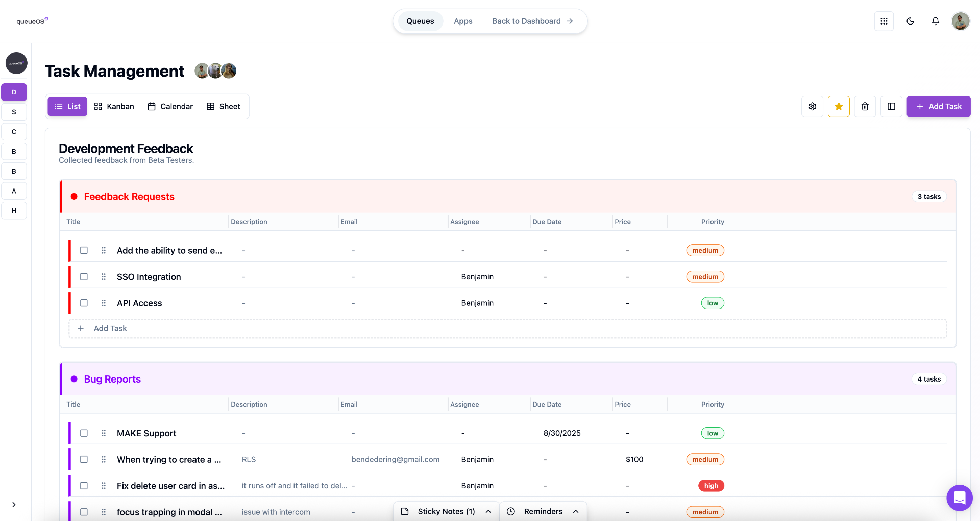Tick checkbox for SSO Integration task
The width and height of the screenshot is (980, 521).
(x=84, y=277)
